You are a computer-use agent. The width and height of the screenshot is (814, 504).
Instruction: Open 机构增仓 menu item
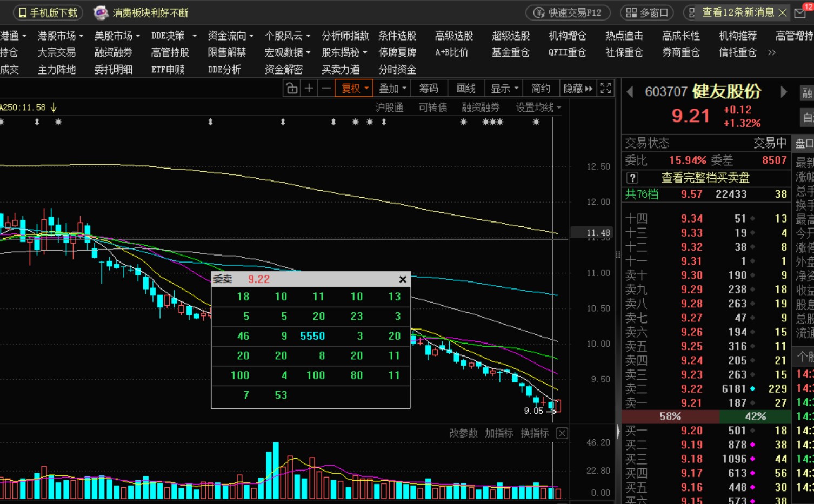568,36
